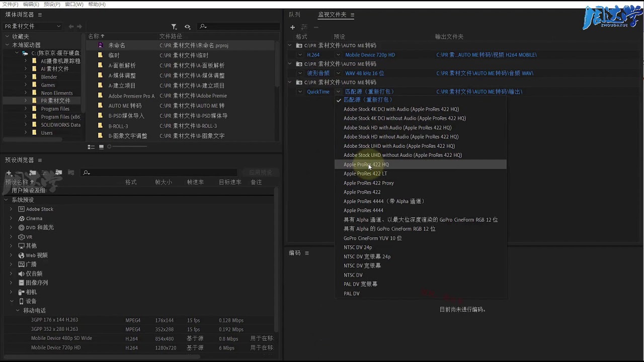Open the Media Browser panel menu icon
644x362 pixels.
click(x=40, y=15)
